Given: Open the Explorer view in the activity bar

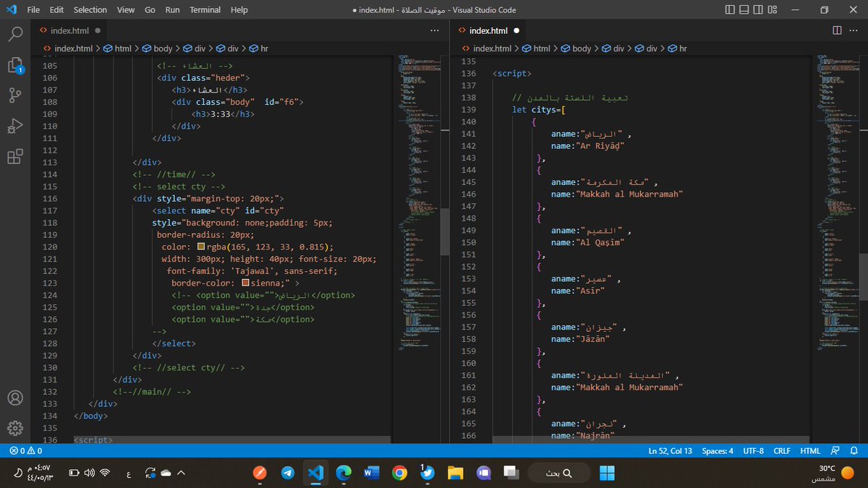Looking at the screenshot, I should pos(15,64).
